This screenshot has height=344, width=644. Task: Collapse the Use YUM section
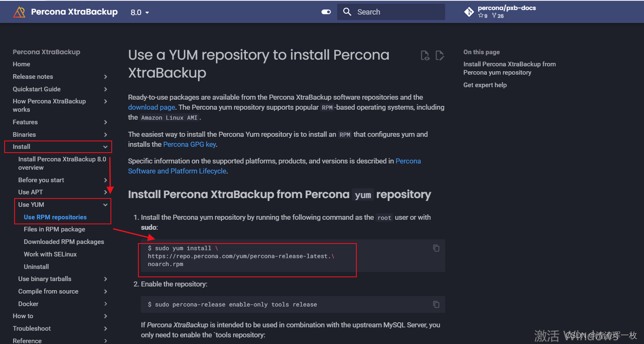[105, 205]
